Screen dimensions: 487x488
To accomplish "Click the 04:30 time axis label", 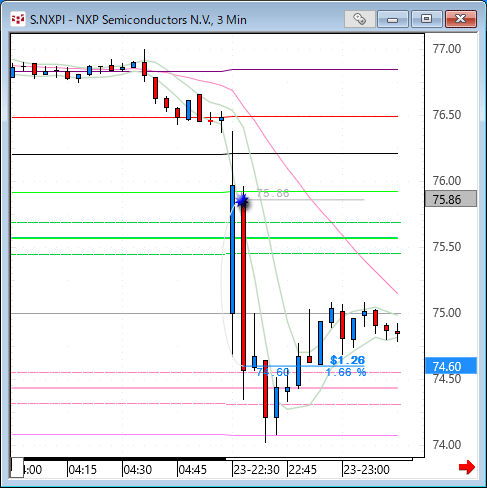I will click(137, 470).
